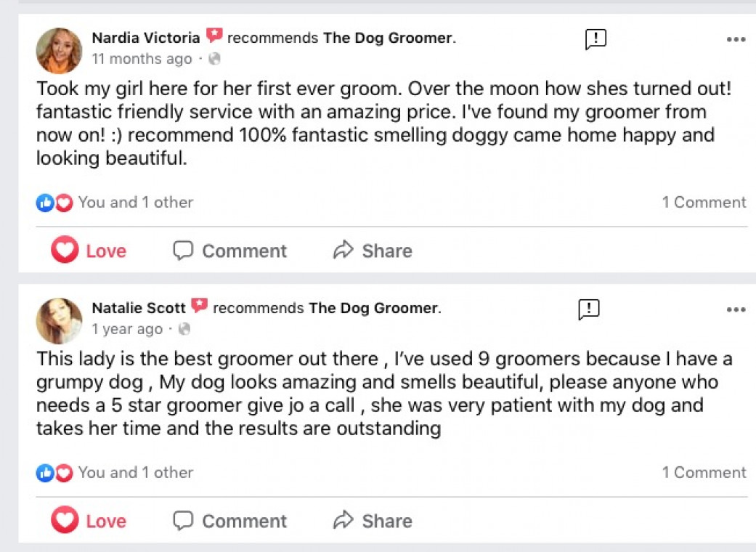Comment on Natalie Scott's recommendation
The image size is (756, 552).
(229, 521)
